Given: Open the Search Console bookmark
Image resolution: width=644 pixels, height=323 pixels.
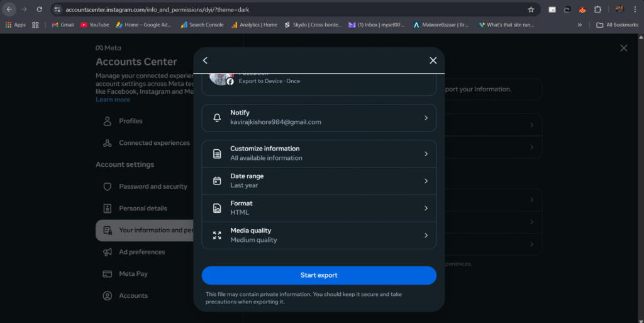Looking at the screenshot, I should click(202, 25).
